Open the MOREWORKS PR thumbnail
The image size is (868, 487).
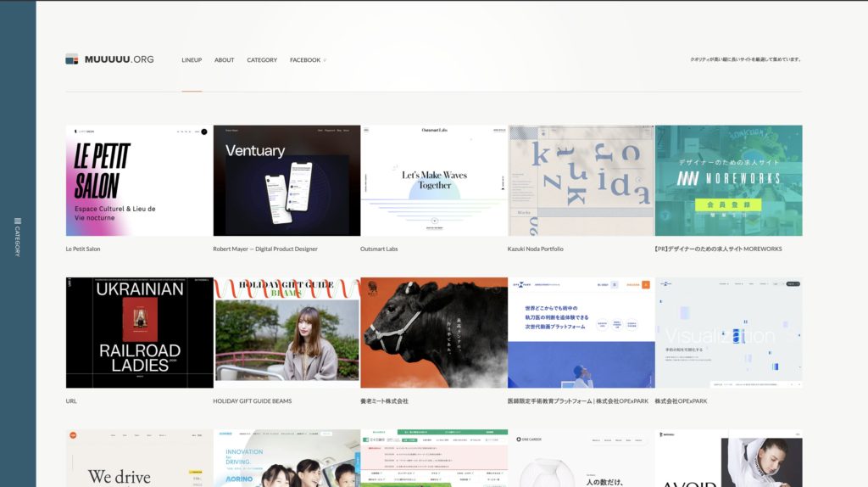[728, 181]
